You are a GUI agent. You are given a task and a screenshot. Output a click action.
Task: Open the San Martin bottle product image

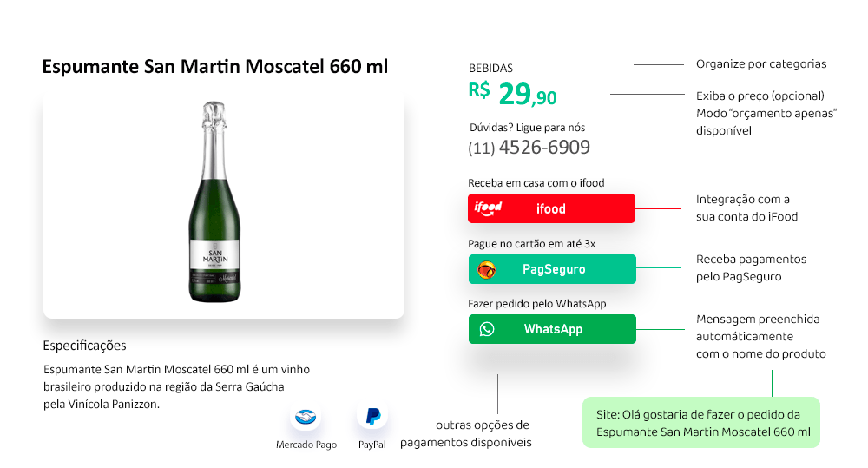(x=214, y=203)
